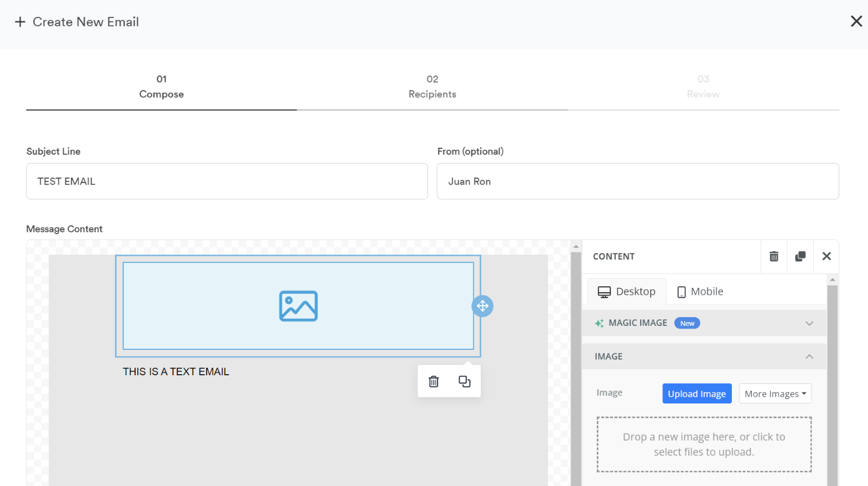
Task: Switch to the Desktop view tab
Action: tap(627, 292)
